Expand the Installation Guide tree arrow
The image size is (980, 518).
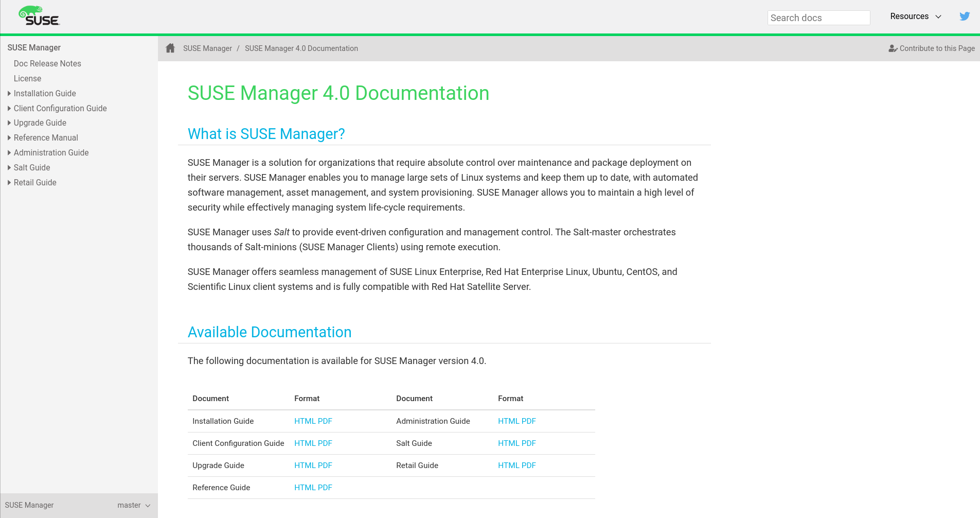click(9, 93)
